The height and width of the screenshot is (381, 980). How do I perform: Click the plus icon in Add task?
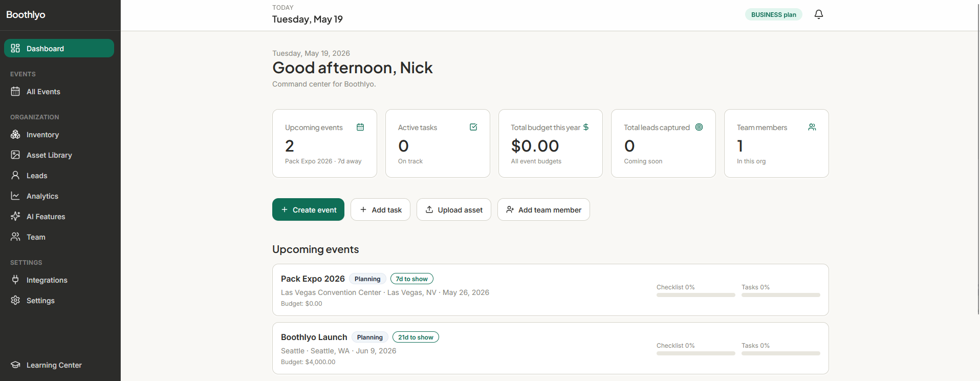click(x=363, y=209)
